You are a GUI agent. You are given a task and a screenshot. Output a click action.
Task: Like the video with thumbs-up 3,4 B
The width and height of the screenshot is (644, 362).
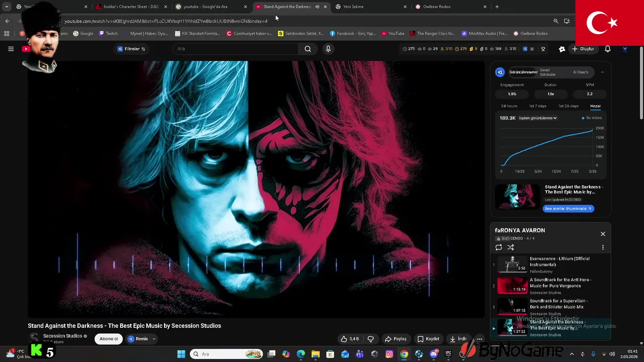350,339
